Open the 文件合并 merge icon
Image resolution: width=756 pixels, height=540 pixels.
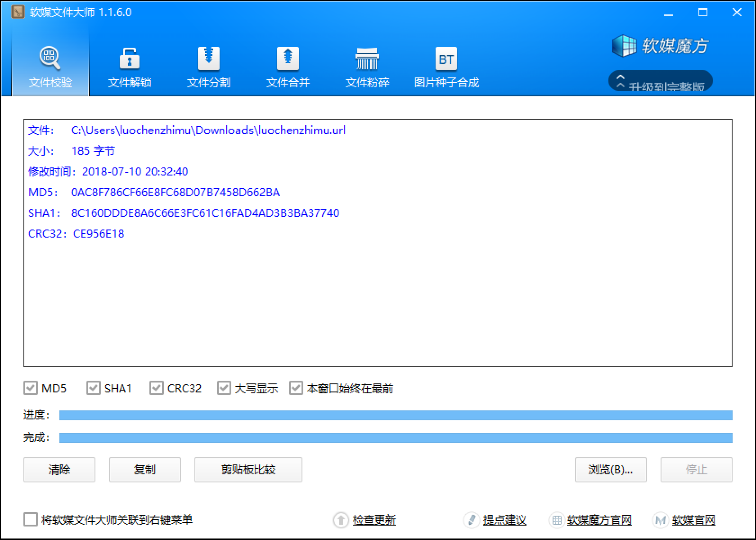point(288,58)
